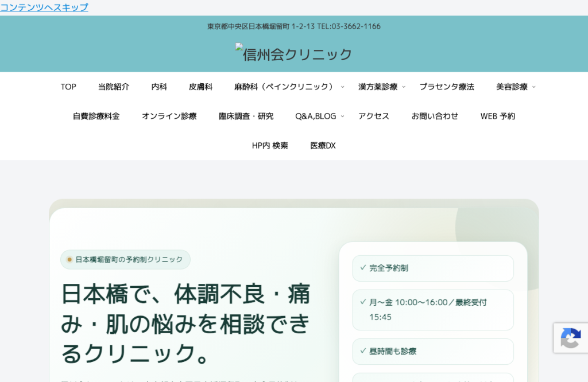Go to プラセンタ療法 page
The height and width of the screenshot is (382, 588).
447,87
